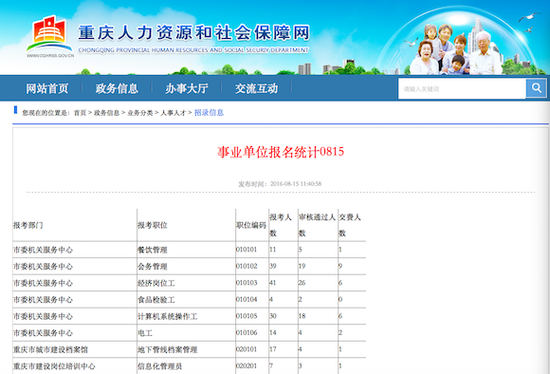Select the position code 010105 cell
This screenshot has width=550, height=374.
[247, 316]
